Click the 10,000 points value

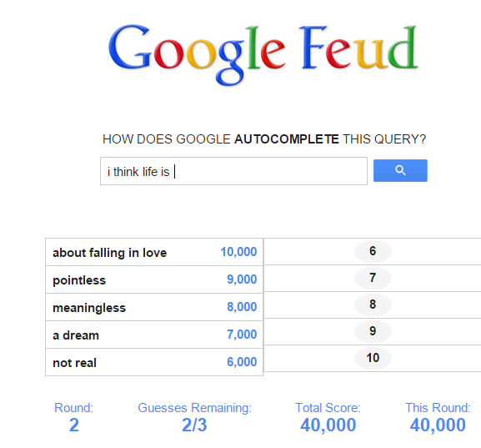click(238, 252)
